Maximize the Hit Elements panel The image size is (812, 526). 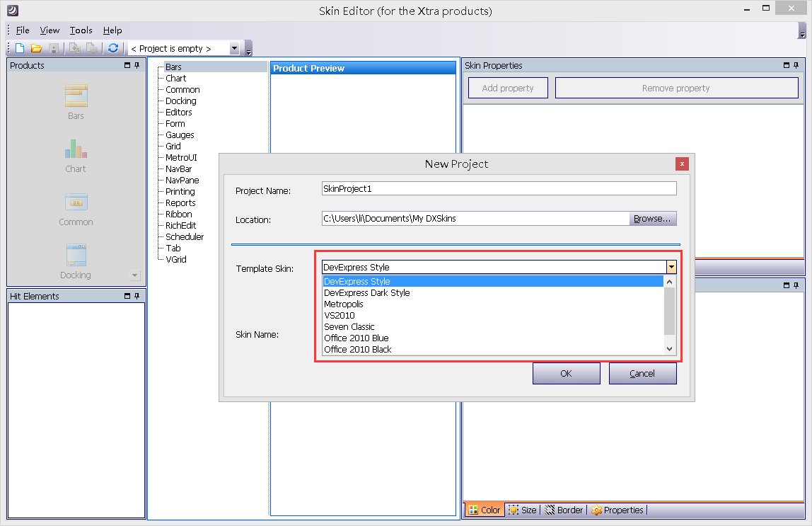tap(127, 296)
